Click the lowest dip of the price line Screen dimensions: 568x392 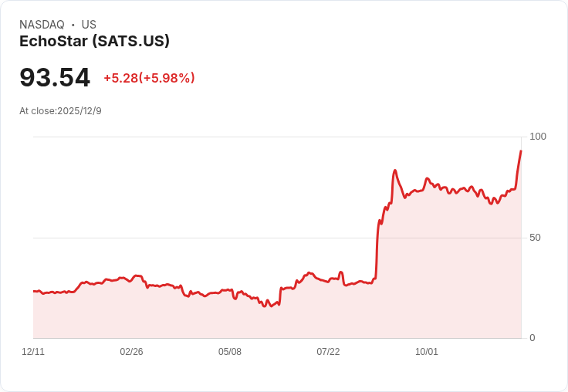tap(265, 306)
